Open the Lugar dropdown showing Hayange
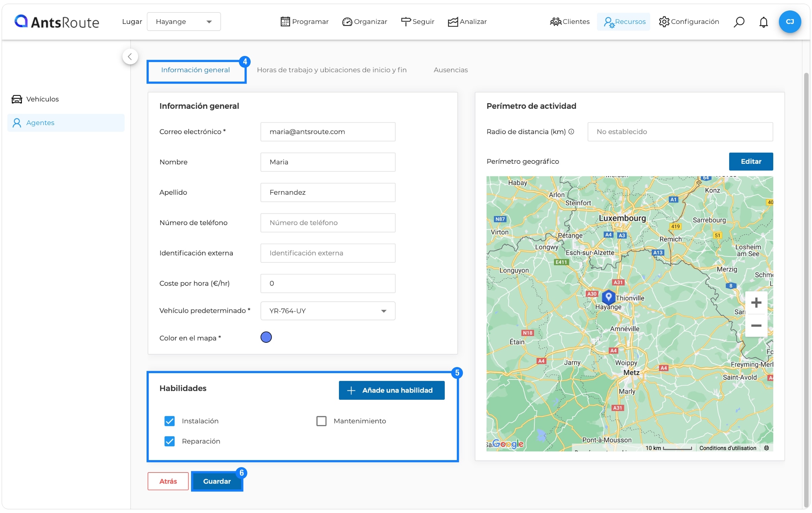Screen dimensions: 812x513 coord(184,22)
